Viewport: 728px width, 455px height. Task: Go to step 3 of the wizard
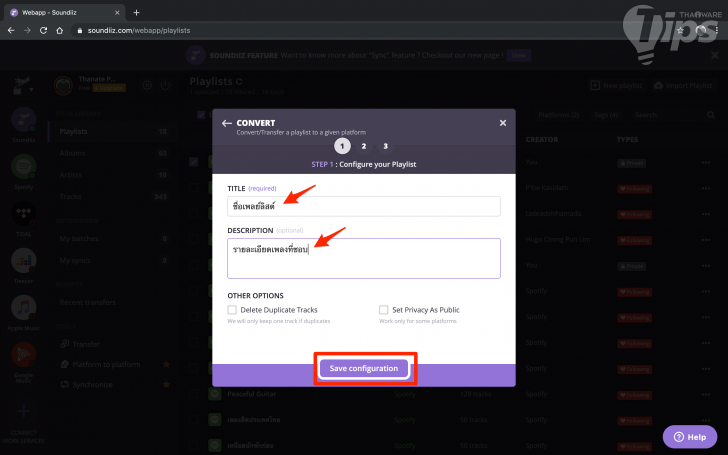point(386,146)
